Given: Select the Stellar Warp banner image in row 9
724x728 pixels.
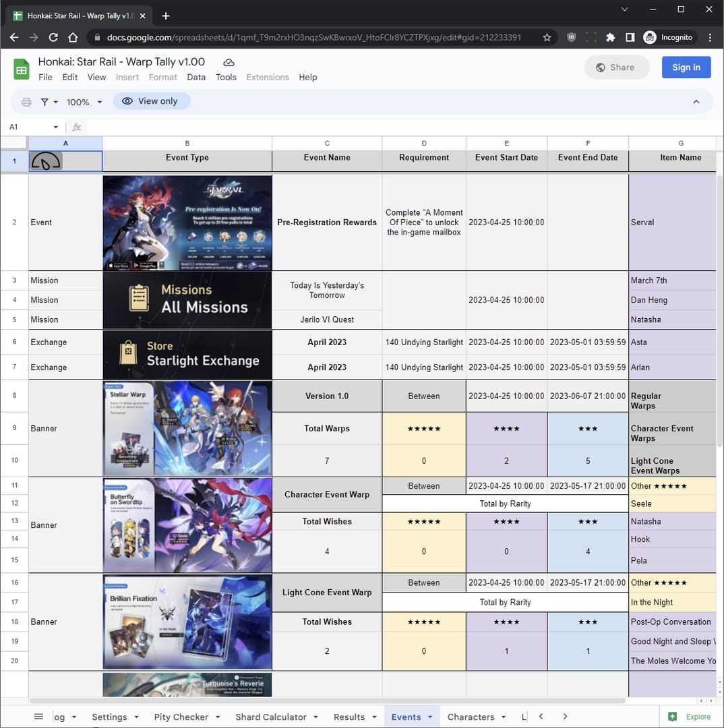Looking at the screenshot, I should pos(187,428).
